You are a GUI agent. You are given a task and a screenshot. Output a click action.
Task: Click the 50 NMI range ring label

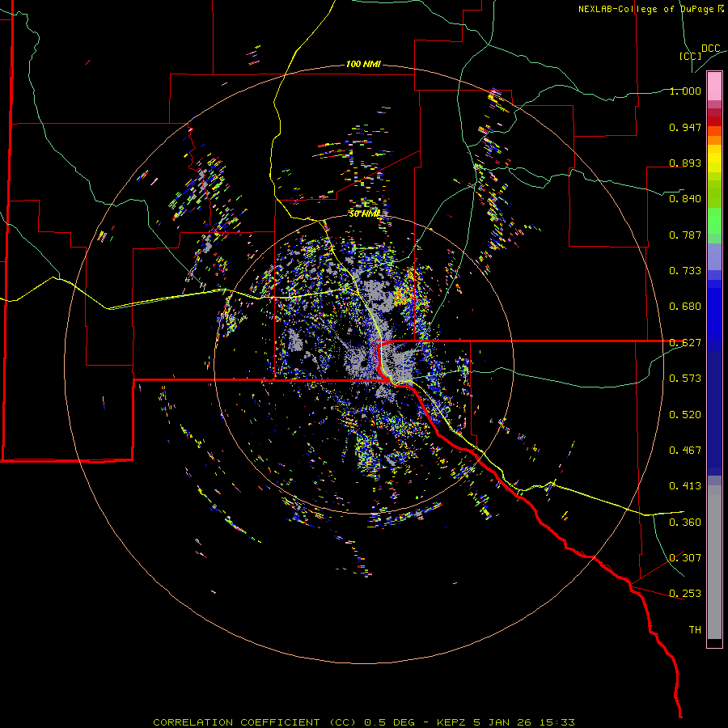pos(365,214)
